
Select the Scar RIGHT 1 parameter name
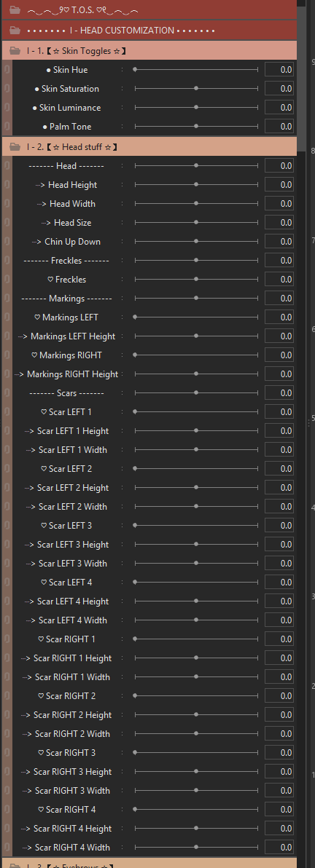[66, 639]
